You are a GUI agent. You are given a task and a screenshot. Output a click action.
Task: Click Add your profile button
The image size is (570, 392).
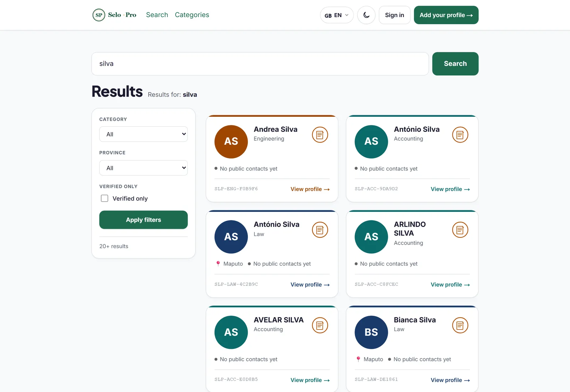click(x=446, y=15)
